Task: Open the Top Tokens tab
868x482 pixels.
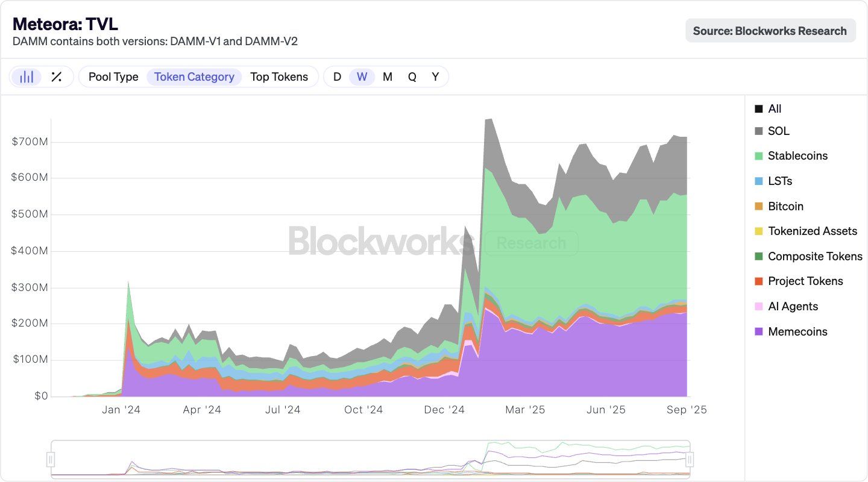Action: point(280,77)
